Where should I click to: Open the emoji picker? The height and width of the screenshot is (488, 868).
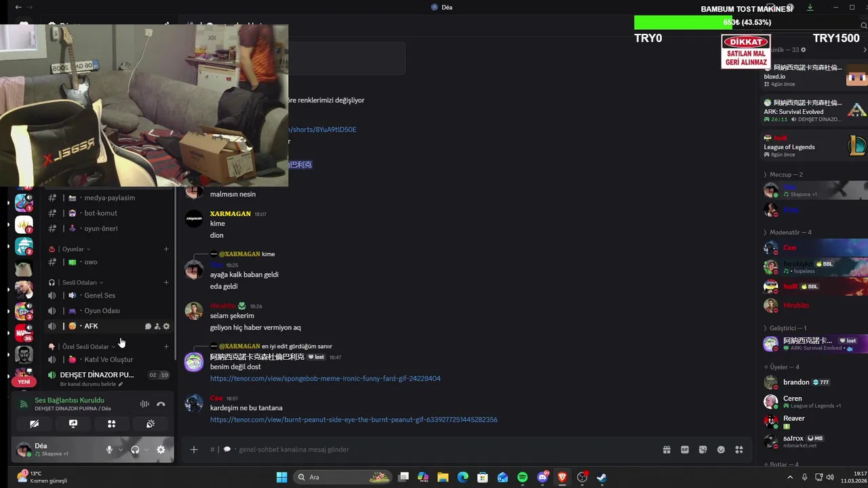(x=721, y=449)
